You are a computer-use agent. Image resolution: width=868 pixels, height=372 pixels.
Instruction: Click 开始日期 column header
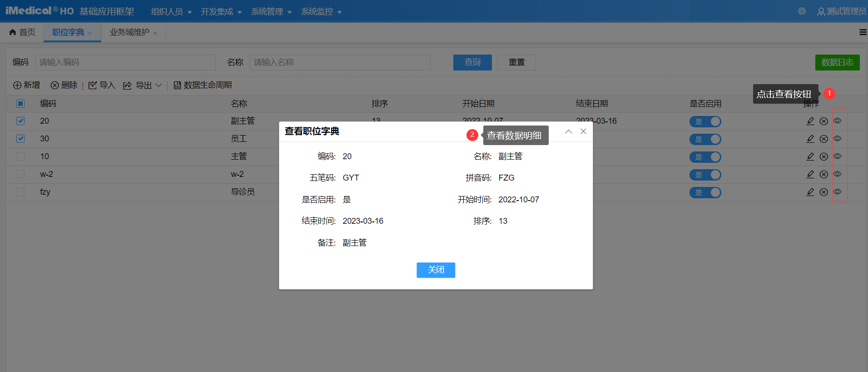[x=478, y=104]
